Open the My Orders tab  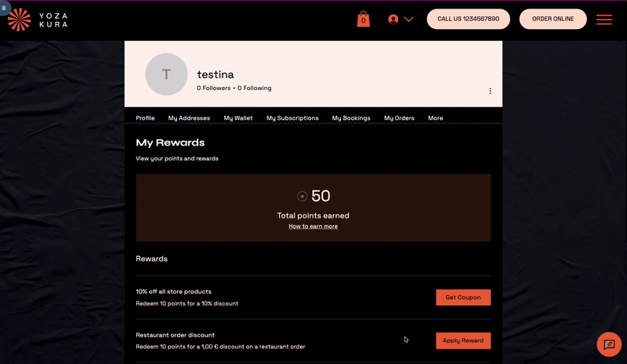[399, 118]
